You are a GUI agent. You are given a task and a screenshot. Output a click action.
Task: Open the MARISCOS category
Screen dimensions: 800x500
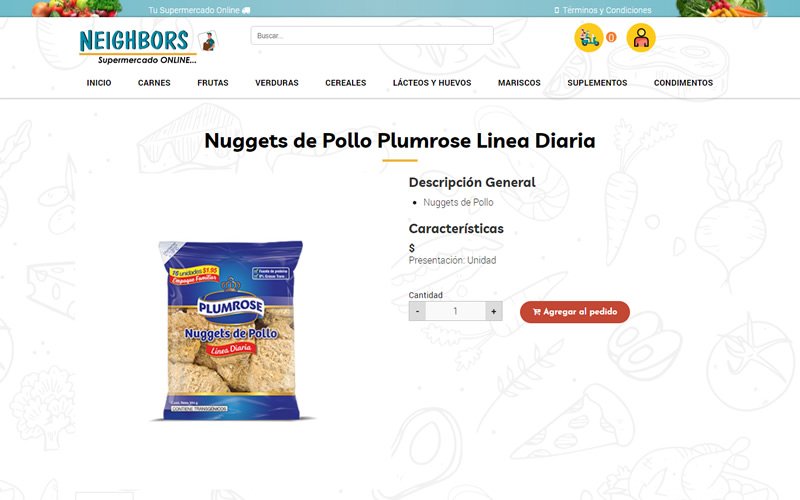click(x=519, y=83)
